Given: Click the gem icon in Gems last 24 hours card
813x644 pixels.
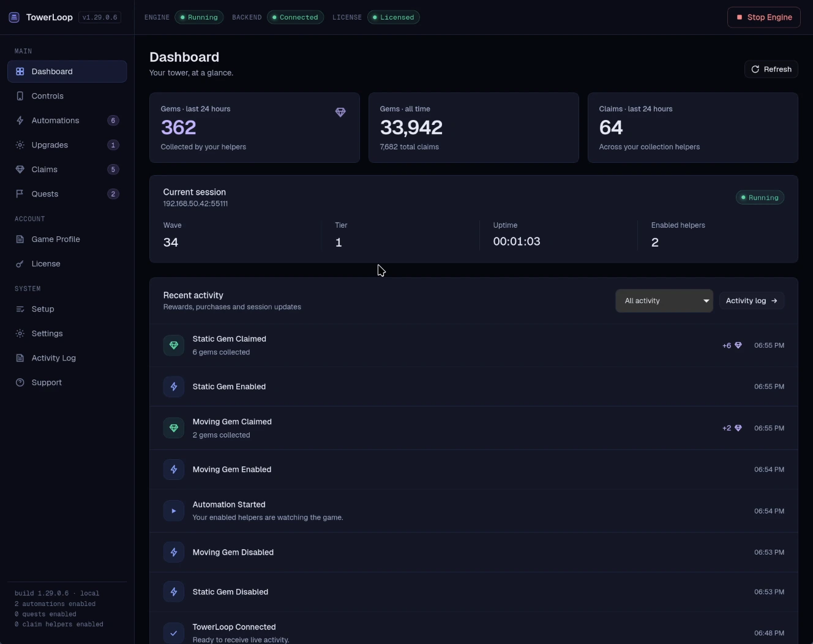Looking at the screenshot, I should (x=340, y=112).
